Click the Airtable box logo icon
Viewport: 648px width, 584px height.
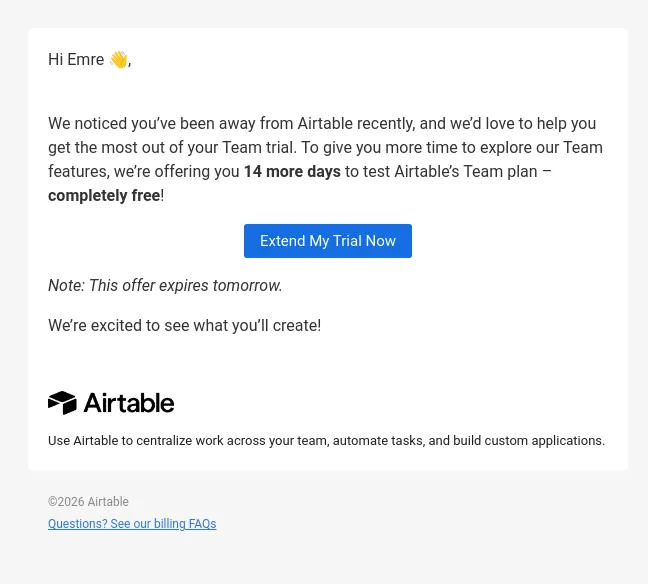coord(62,403)
